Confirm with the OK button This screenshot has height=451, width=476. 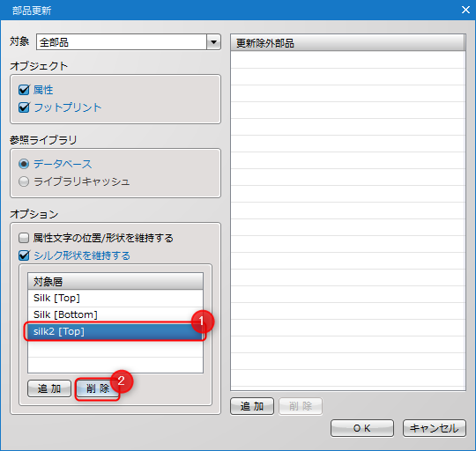[362, 428]
